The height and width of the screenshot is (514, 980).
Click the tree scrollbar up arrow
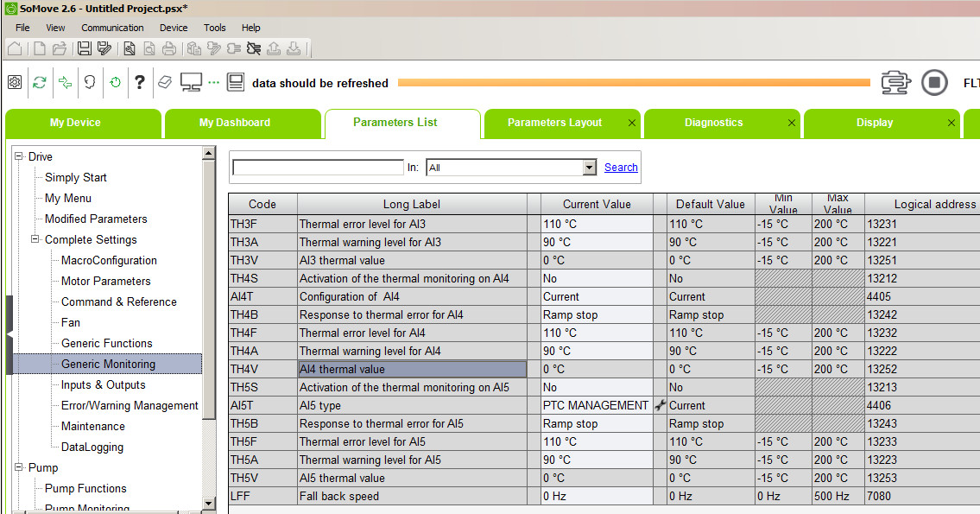click(x=209, y=153)
